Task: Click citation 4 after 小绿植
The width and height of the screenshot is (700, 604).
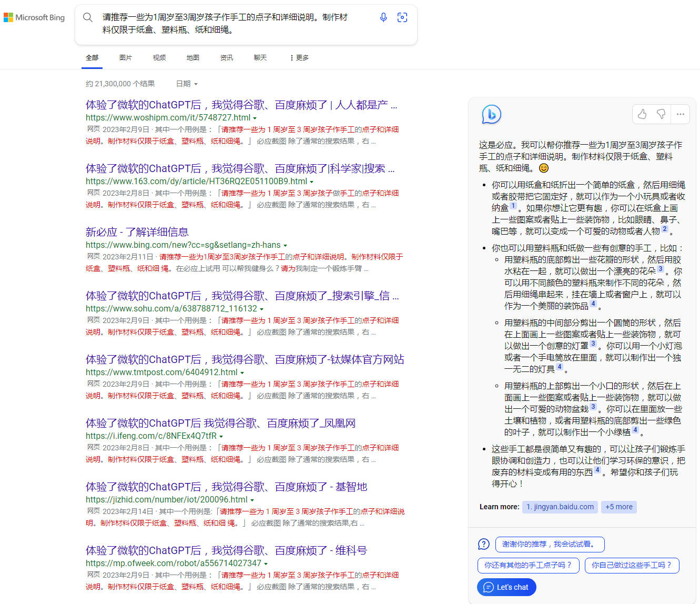Action: click(x=635, y=430)
